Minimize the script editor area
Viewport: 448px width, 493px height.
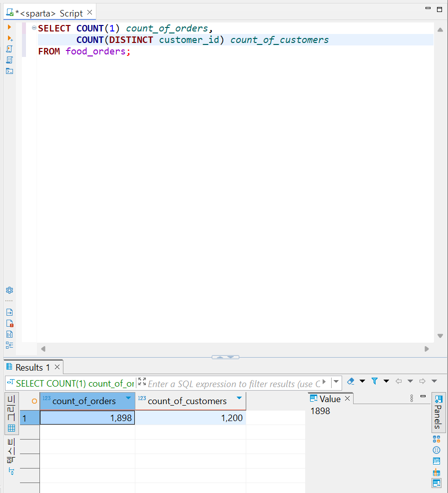428,8
